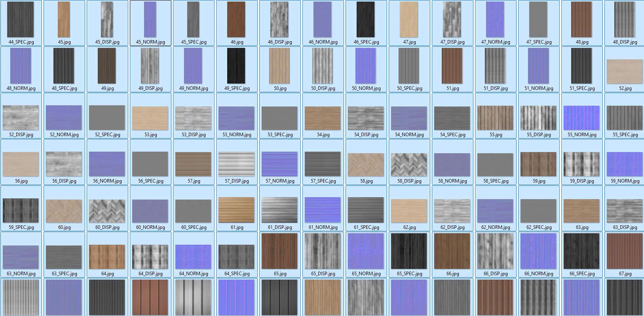Select the 47.jpg light wood texture
The image size is (644, 316).
(409, 19)
